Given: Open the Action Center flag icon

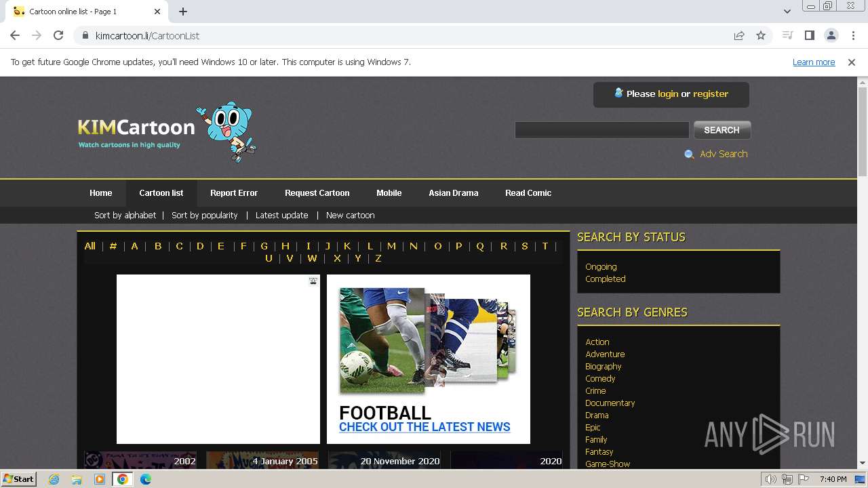Looking at the screenshot, I should [x=804, y=479].
